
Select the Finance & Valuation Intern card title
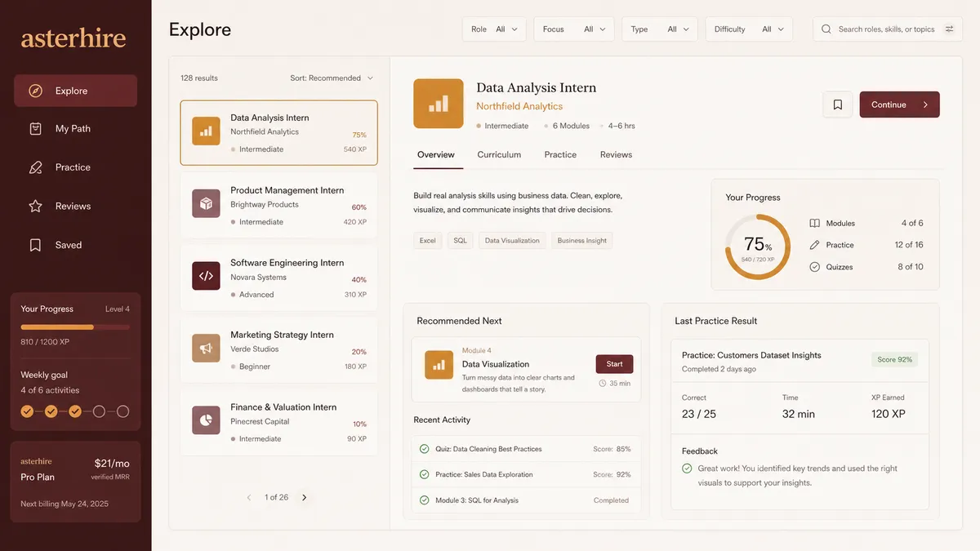(283, 407)
